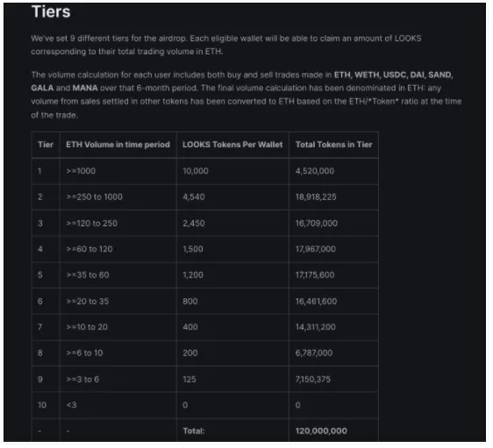Select the 1,500 tokens cell in tier 4

[x=232, y=249]
